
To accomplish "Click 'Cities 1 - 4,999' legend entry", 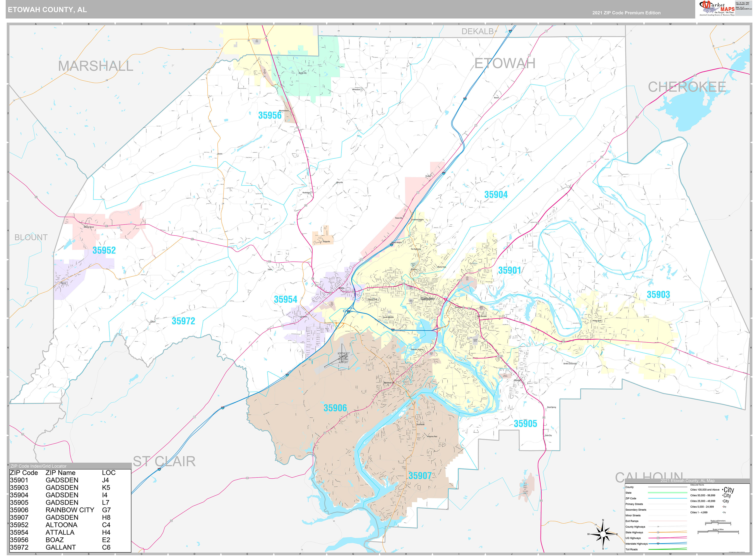I will [x=699, y=513].
